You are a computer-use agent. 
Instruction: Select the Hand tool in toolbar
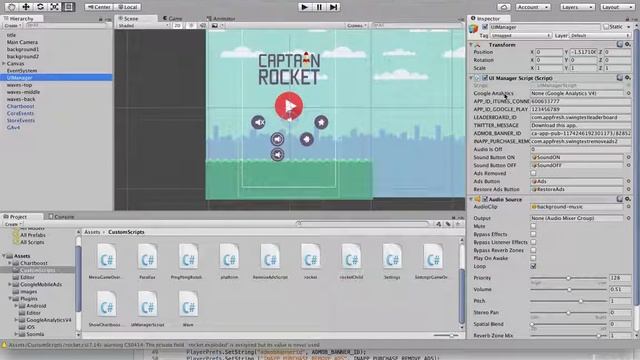coord(11,7)
